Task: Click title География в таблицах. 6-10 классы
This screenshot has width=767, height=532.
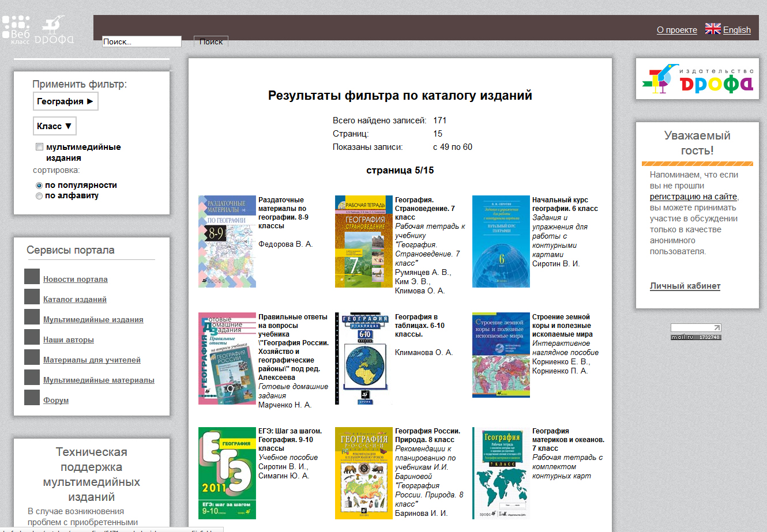Action: pos(420,326)
